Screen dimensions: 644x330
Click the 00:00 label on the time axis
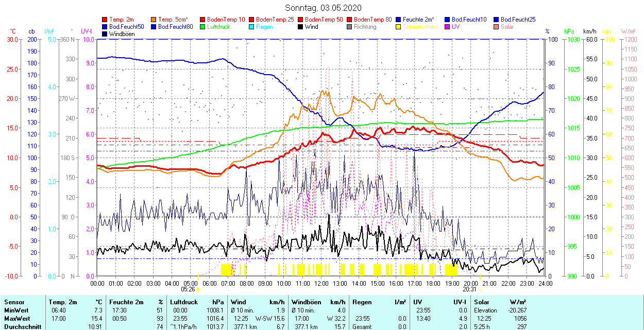[x=97, y=283]
